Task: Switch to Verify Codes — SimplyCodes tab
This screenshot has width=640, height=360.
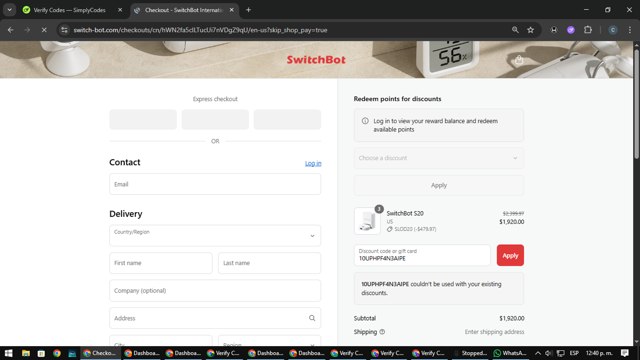Action: coord(69,10)
